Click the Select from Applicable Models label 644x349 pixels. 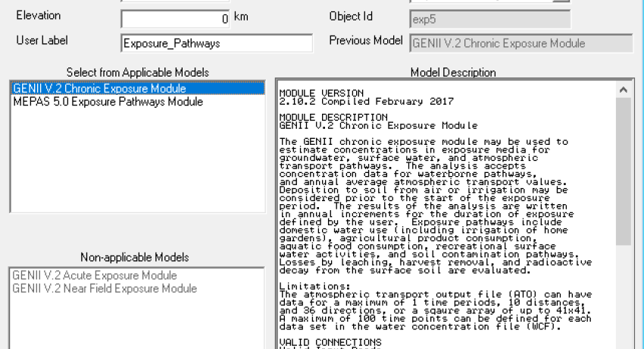coord(138,72)
